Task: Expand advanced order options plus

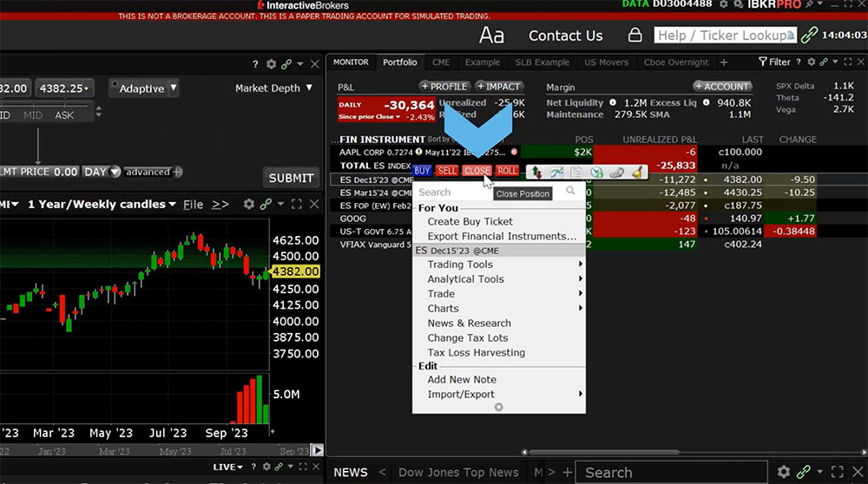Action: point(177,172)
